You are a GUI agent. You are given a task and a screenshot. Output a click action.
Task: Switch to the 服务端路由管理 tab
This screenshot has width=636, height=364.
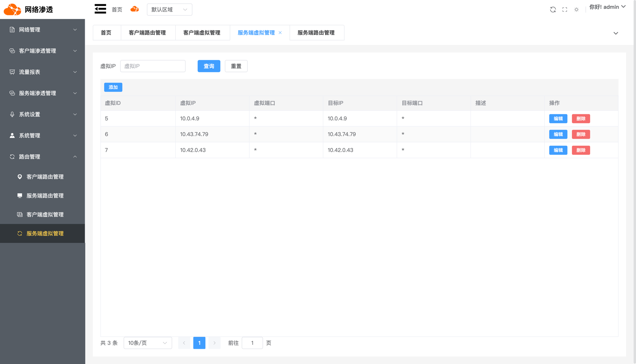pos(316,33)
